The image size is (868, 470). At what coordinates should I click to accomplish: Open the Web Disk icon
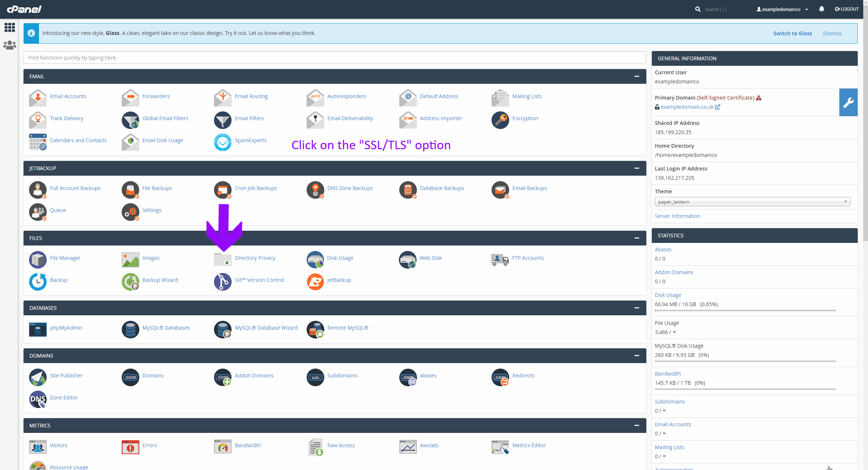pyautogui.click(x=408, y=259)
